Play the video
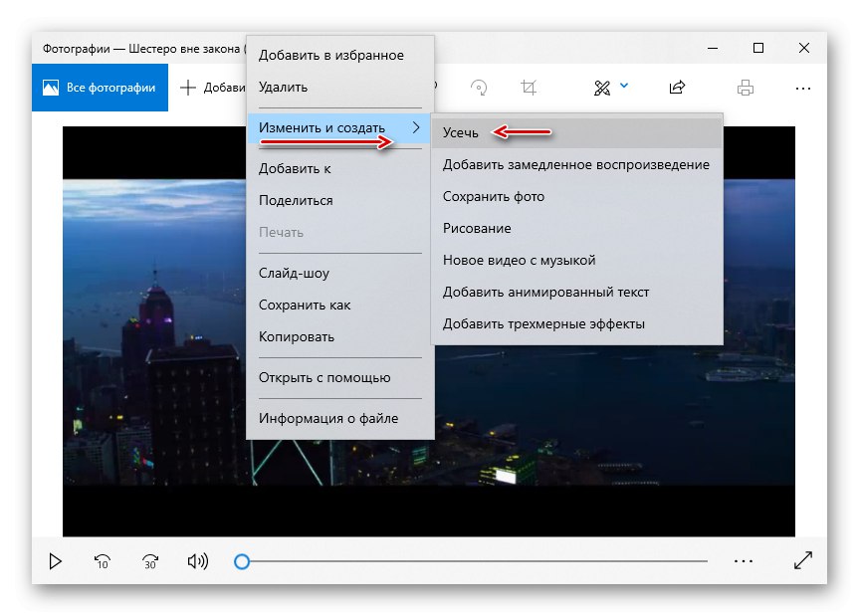The width and height of the screenshot is (859, 616). pos(56,561)
